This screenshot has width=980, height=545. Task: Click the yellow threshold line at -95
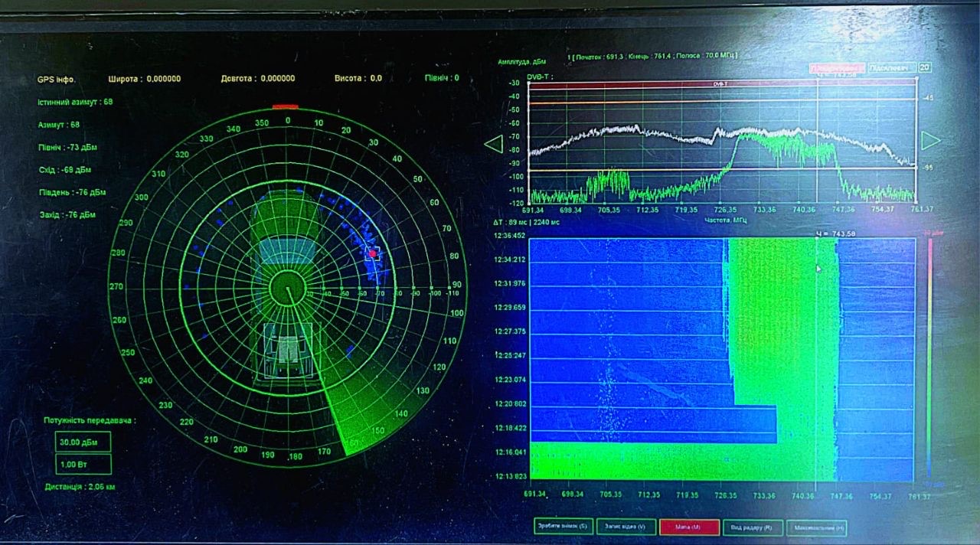click(723, 169)
